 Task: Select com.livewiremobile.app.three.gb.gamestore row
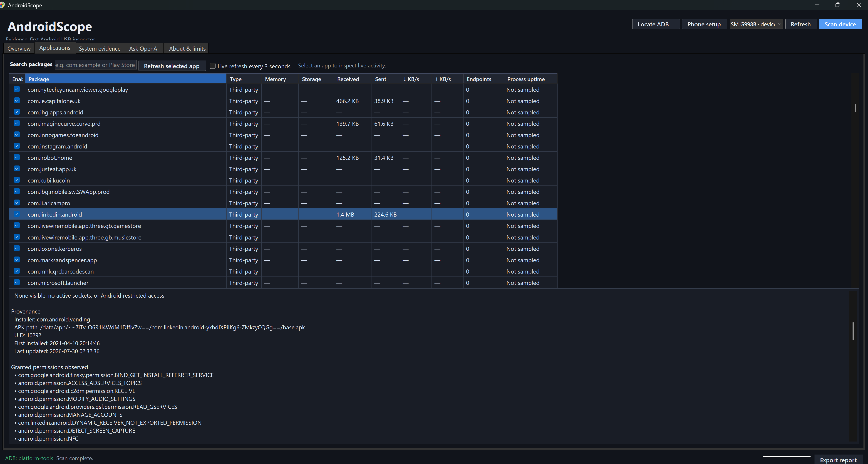[x=283, y=226]
